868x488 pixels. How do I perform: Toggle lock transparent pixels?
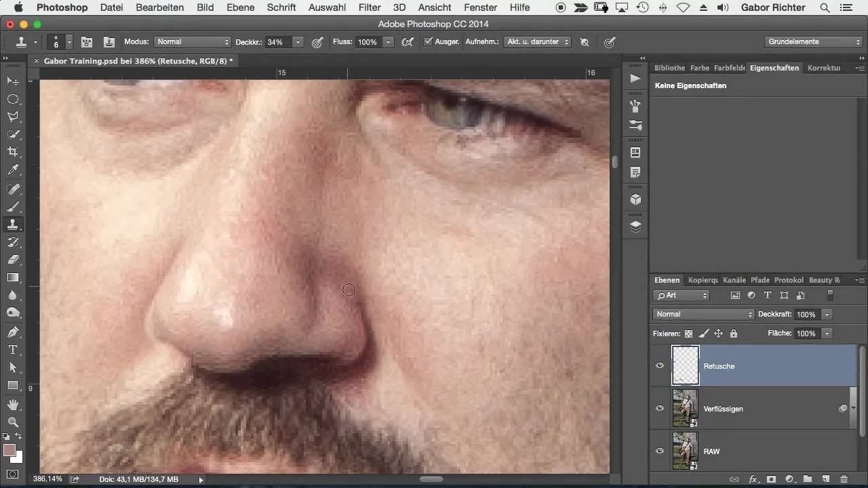tap(689, 333)
